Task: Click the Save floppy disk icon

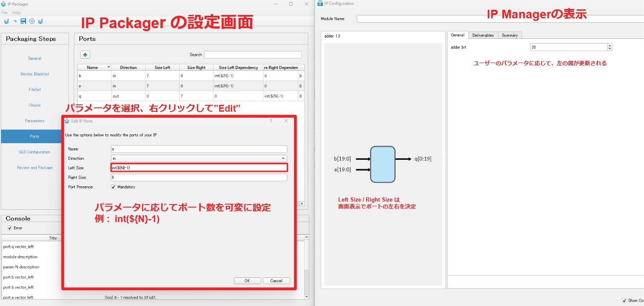Action: 23,21
